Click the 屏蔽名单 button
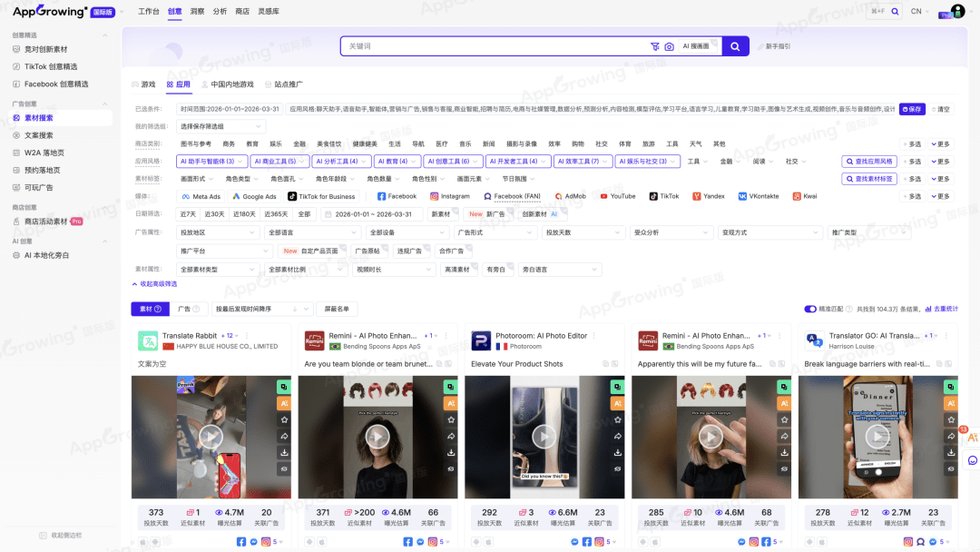 click(337, 309)
